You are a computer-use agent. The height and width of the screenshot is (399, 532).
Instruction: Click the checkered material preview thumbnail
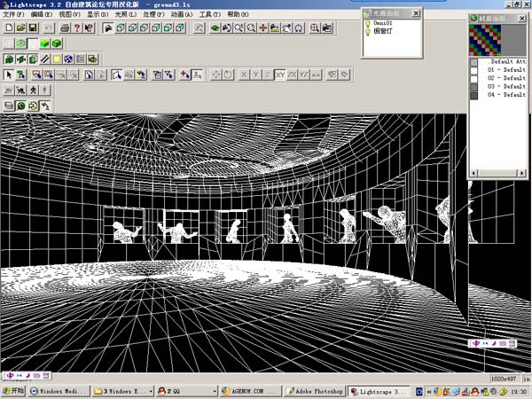pos(485,40)
